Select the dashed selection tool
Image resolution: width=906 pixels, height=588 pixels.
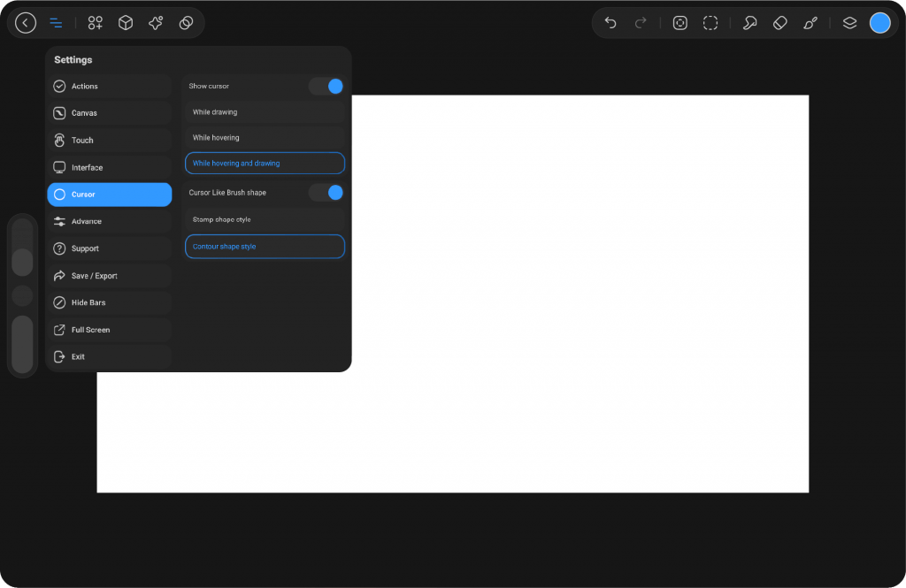(710, 23)
